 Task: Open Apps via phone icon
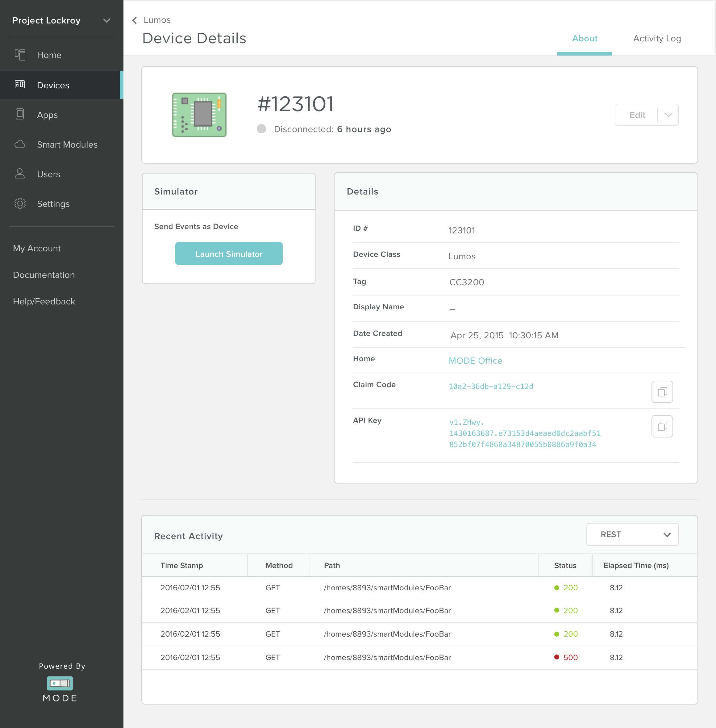pos(20,114)
